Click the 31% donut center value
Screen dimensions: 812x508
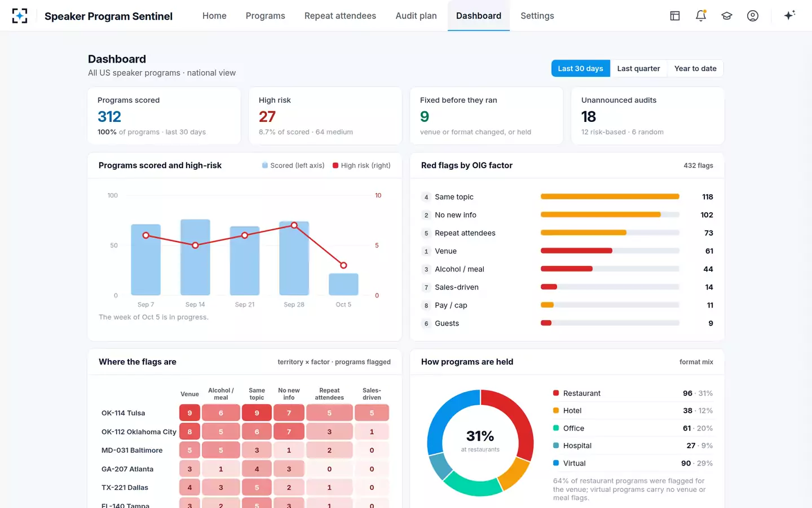pyautogui.click(x=480, y=436)
